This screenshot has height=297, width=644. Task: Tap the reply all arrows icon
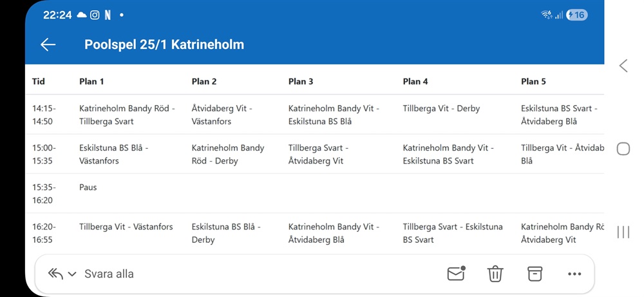tap(55, 274)
